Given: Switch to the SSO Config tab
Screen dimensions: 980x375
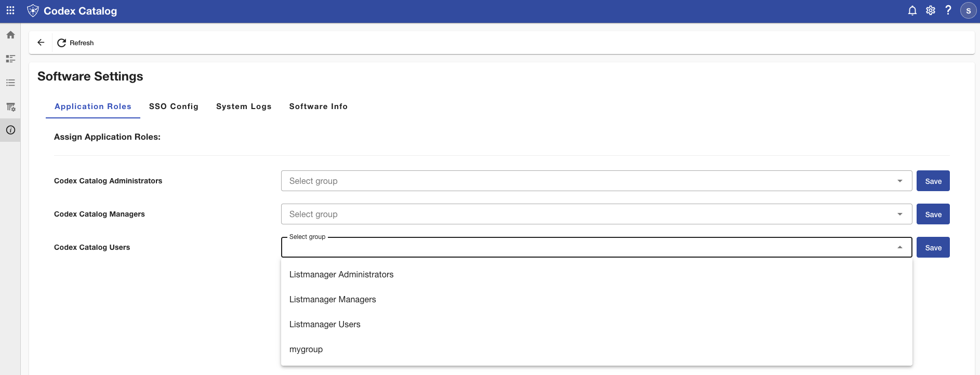Looking at the screenshot, I should (174, 106).
